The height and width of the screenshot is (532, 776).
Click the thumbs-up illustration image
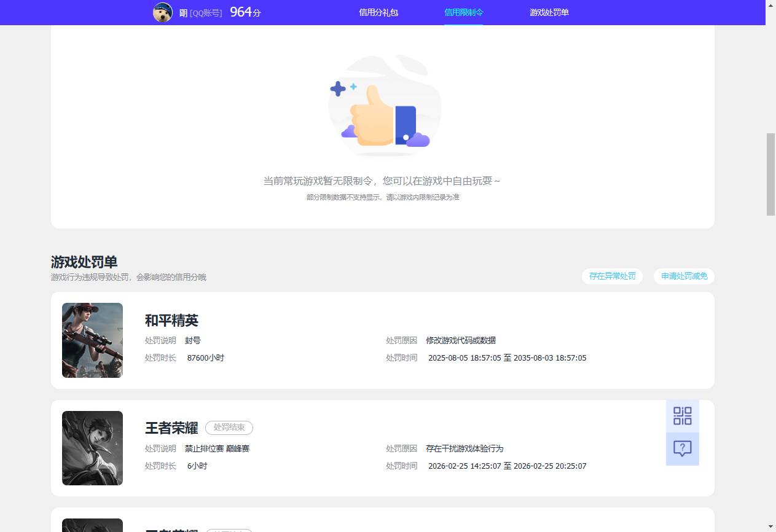pos(383,104)
